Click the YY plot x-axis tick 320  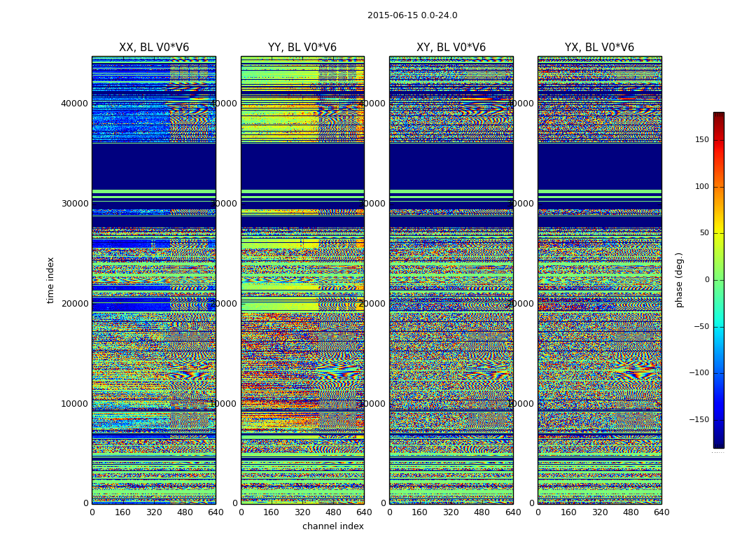302,512
